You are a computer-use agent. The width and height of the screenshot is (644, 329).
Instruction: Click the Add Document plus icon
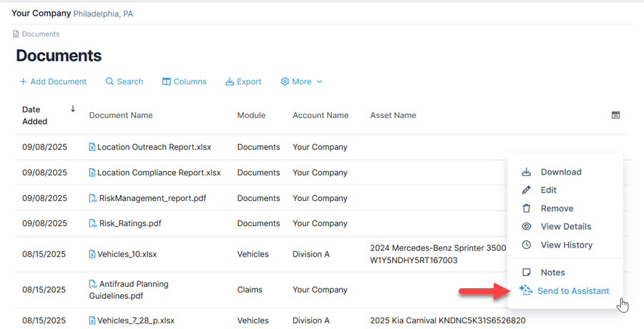[24, 82]
